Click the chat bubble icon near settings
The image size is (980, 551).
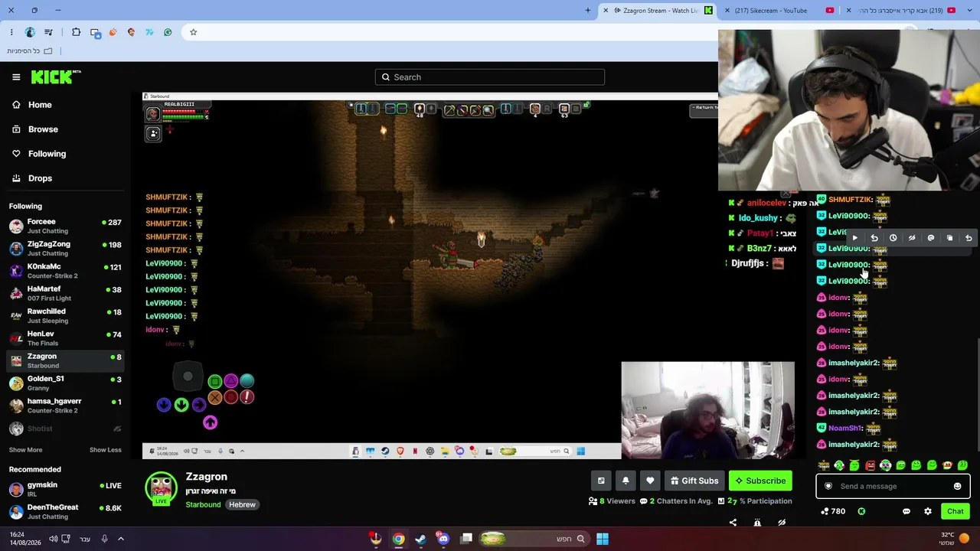[906, 511]
